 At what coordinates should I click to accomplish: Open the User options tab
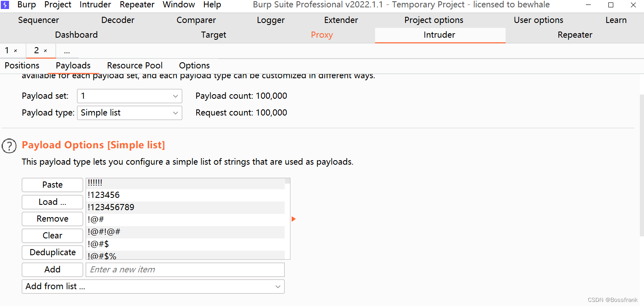coord(538,20)
